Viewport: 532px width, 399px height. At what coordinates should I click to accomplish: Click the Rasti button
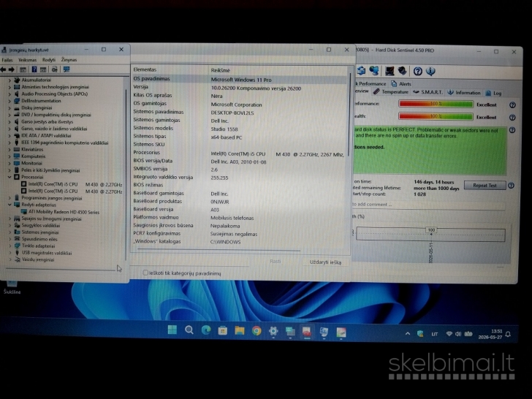point(275,262)
